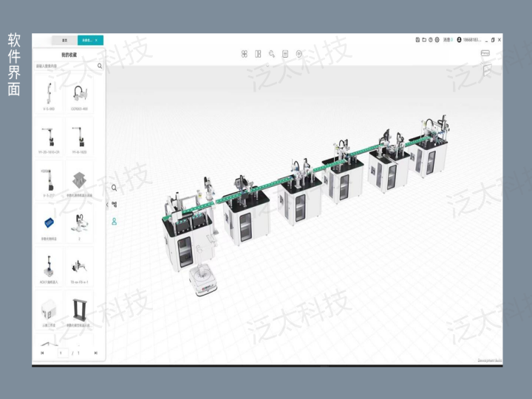
Task: Click the magnifier icon on left side strip
Action: coord(115,188)
